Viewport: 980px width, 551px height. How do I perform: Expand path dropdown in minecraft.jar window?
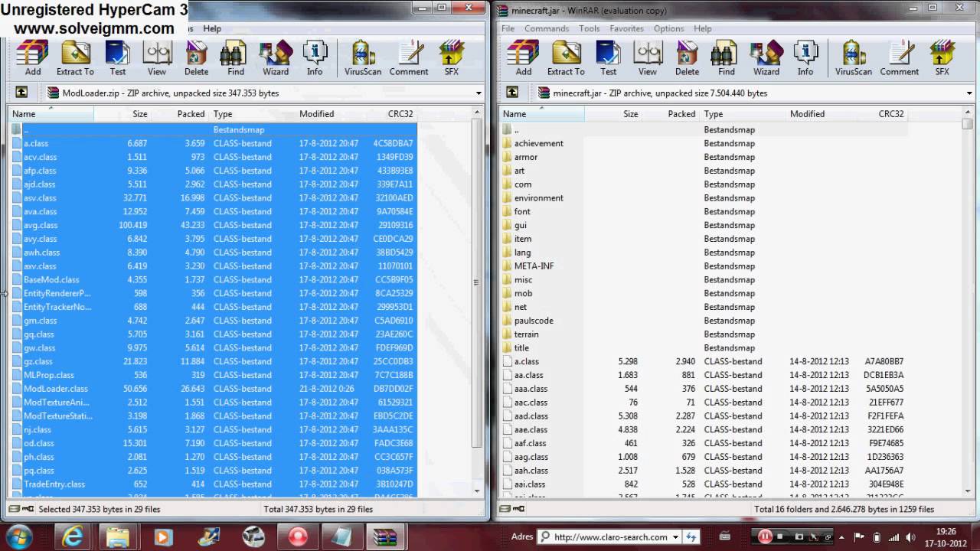point(969,93)
